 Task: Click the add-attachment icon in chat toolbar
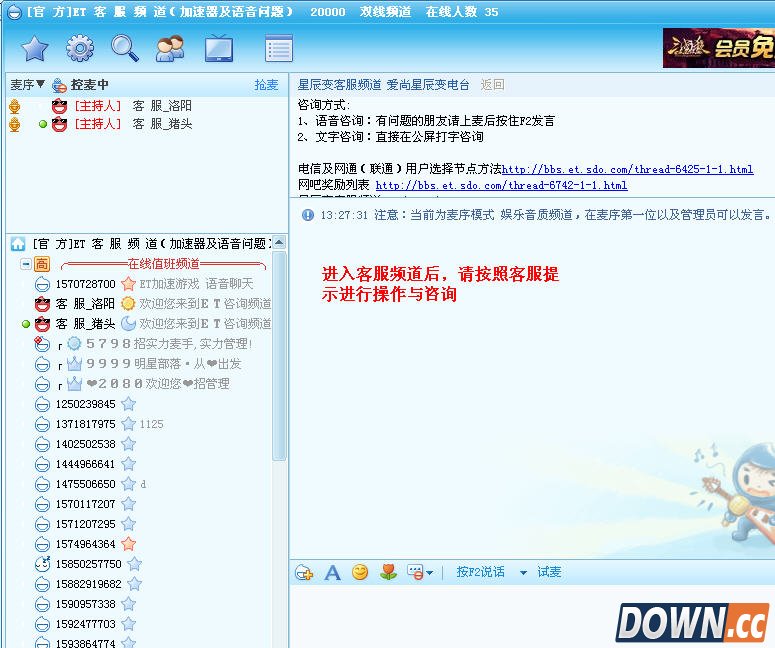(x=304, y=573)
